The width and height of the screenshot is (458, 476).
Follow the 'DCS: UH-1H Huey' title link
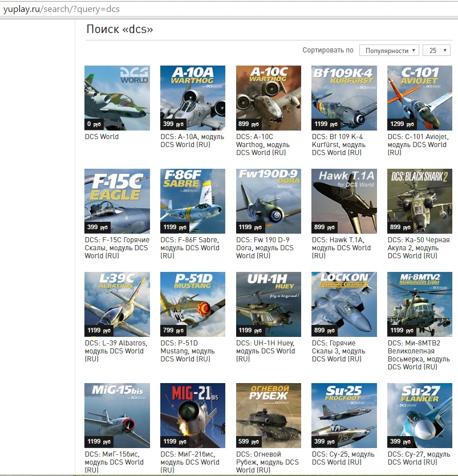[265, 351]
